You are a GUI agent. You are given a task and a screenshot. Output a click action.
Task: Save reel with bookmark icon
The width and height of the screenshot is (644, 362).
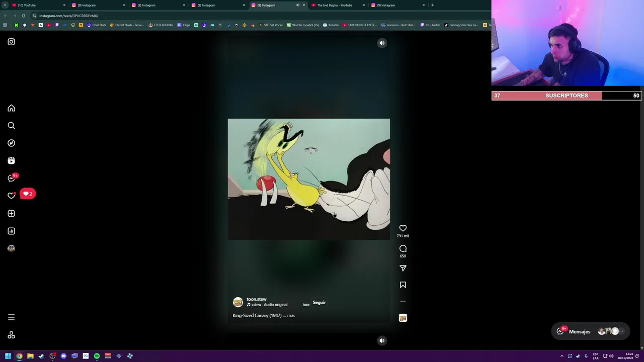(403, 285)
